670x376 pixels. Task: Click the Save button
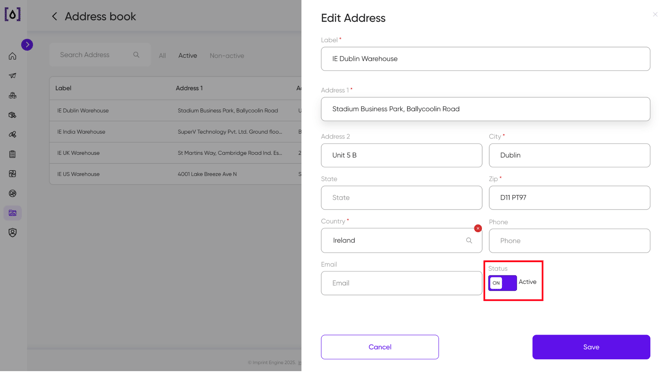coord(591,347)
